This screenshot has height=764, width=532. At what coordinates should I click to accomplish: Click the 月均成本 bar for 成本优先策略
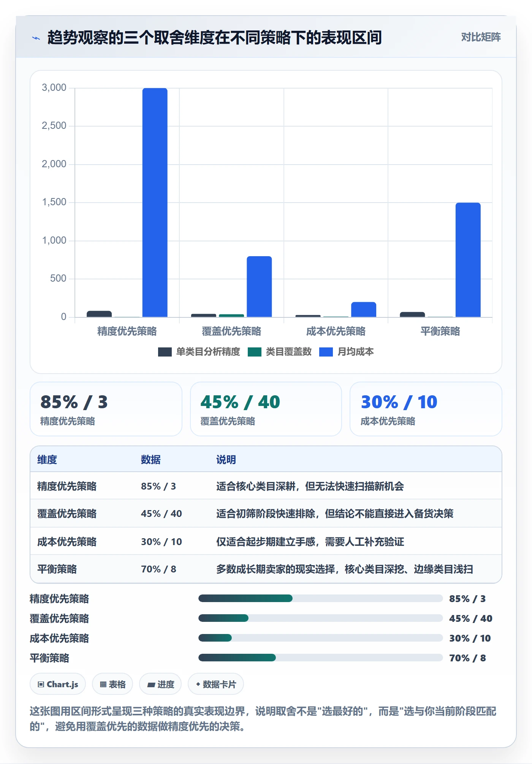pyautogui.click(x=364, y=309)
